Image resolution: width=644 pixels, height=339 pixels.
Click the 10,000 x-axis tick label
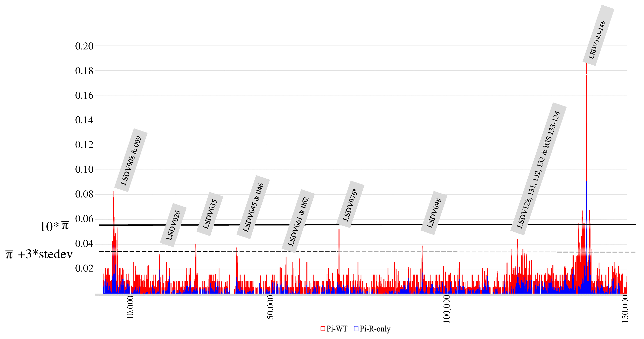click(130, 307)
